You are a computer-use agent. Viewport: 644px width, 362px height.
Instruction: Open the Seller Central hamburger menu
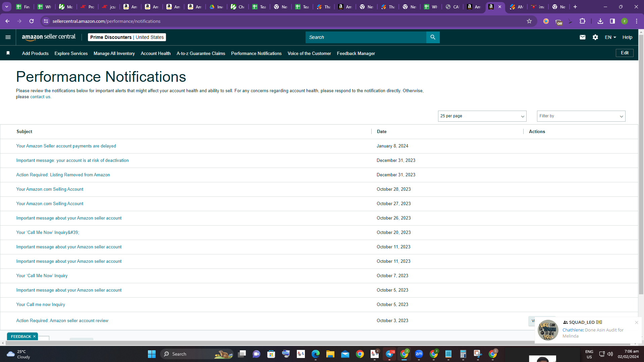[8, 37]
